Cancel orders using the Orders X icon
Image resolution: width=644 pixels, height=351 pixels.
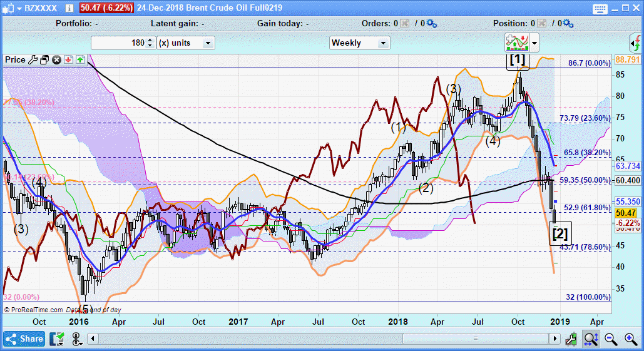(x=404, y=23)
